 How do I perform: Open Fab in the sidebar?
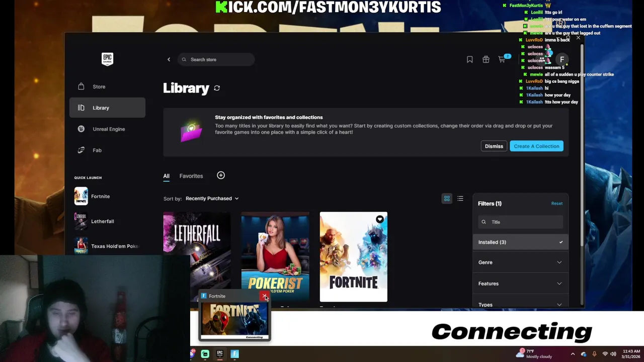click(x=107, y=150)
